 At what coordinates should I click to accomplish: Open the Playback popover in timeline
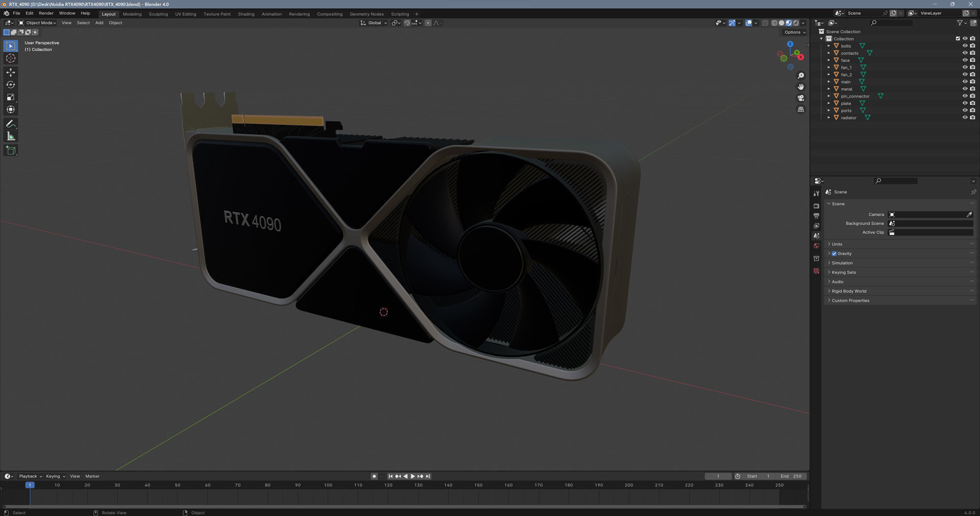(30, 476)
